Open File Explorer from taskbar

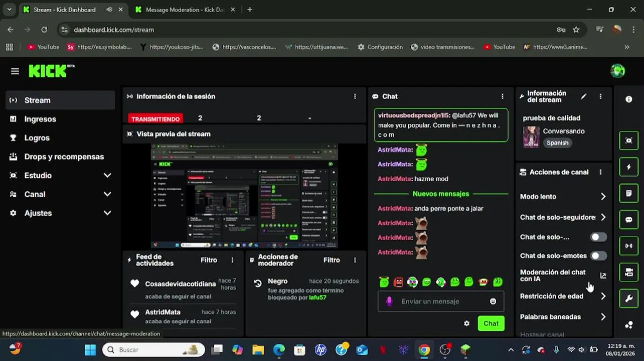[x=258, y=349]
